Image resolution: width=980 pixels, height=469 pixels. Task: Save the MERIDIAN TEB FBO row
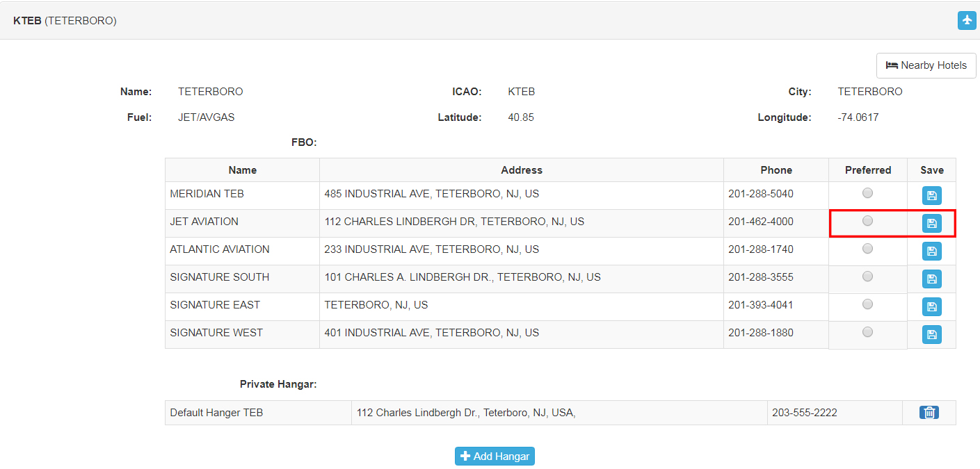tap(932, 196)
